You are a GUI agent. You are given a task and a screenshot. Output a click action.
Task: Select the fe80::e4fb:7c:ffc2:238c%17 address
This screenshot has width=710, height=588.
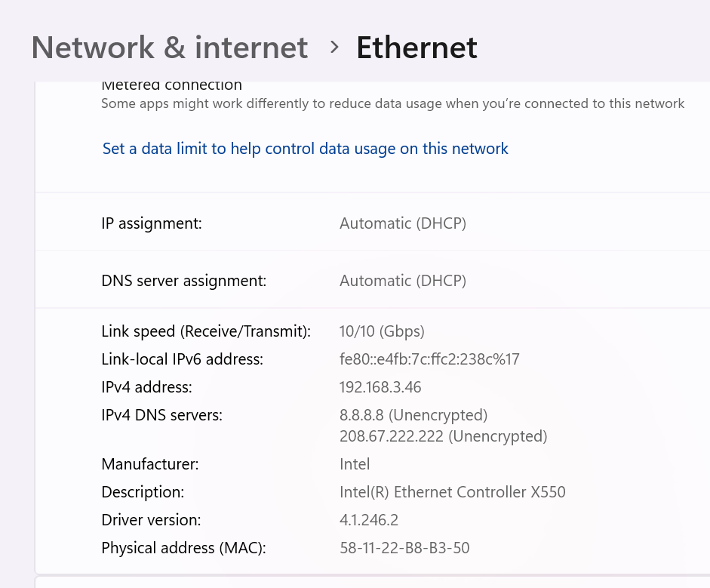tap(429, 359)
